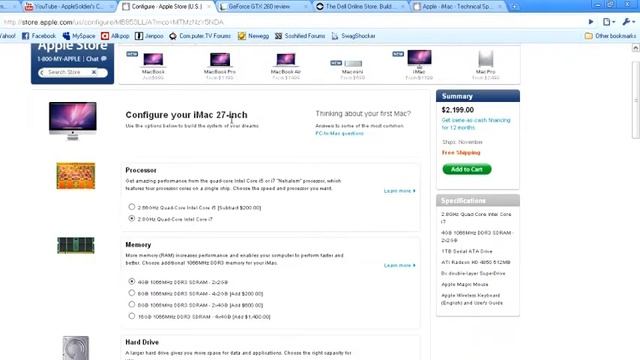This screenshot has height=360, width=640.
Task: Switch to The Dell Online Store tab
Action: [361, 7]
